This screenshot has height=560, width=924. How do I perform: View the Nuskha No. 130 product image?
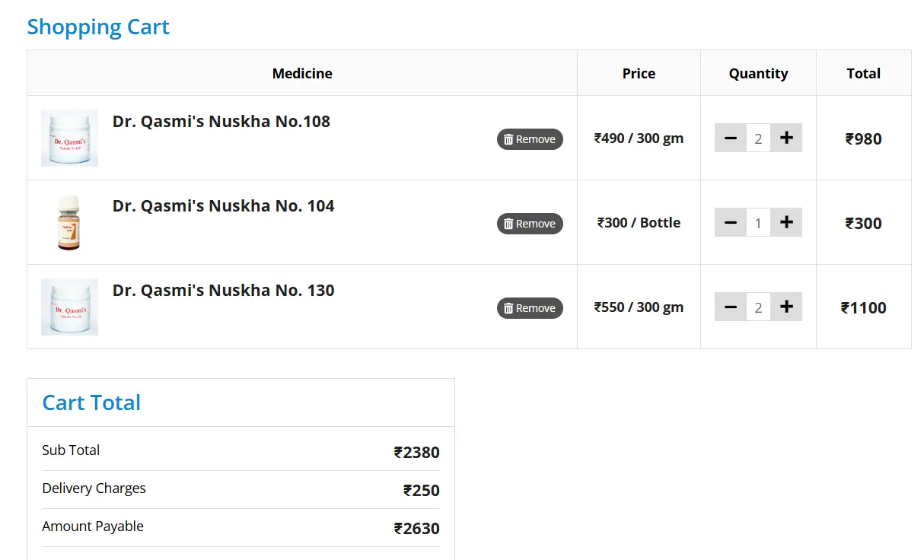pyautogui.click(x=69, y=307)
